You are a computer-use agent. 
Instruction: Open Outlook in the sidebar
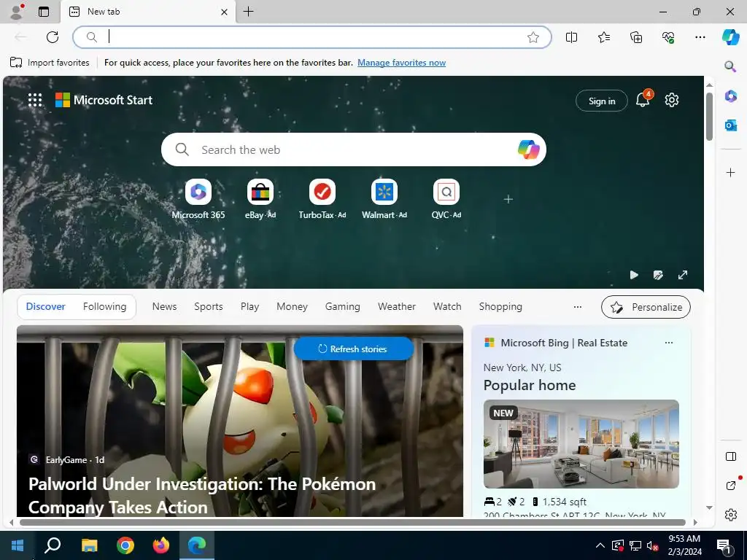click(730, 125)
